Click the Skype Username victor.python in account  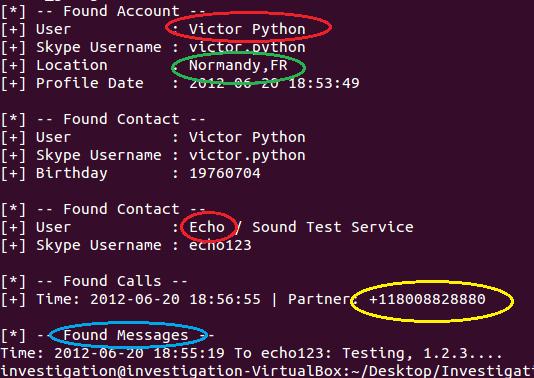pyautogui.click(x=247, y=47)
